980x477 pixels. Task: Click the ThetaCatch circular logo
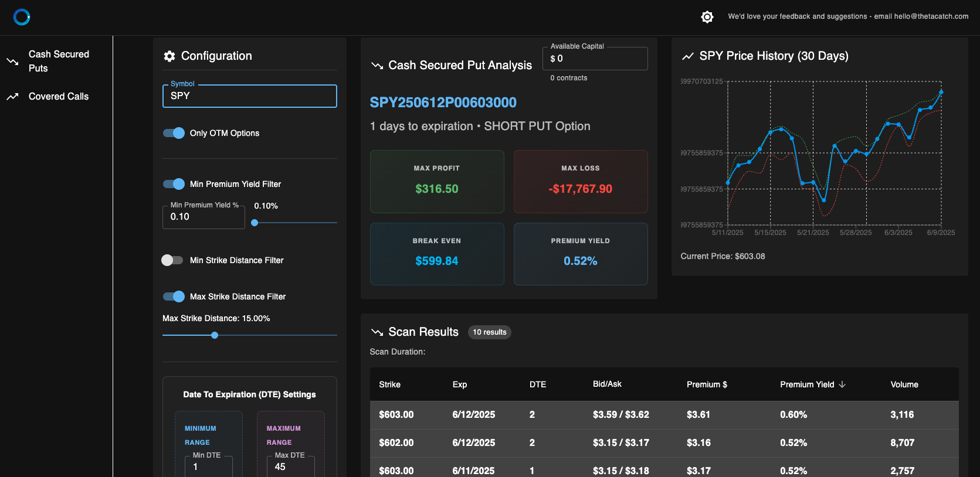pos(22,17)
